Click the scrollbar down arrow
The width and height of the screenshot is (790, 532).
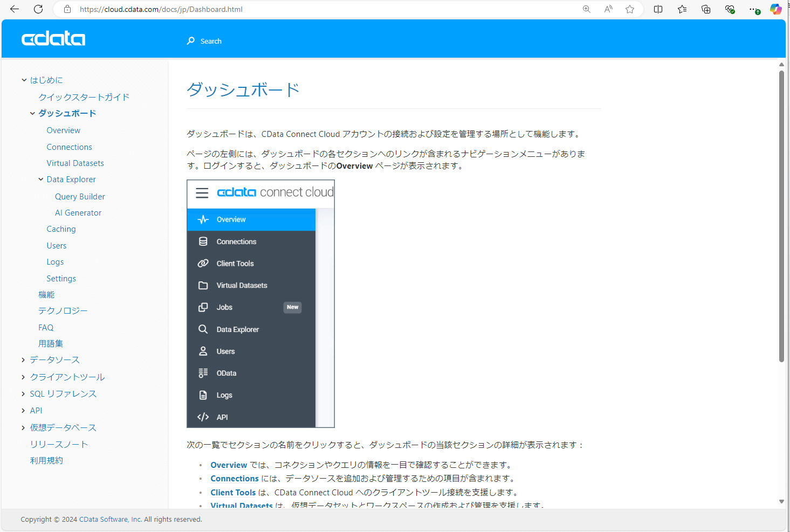point(781,502)
